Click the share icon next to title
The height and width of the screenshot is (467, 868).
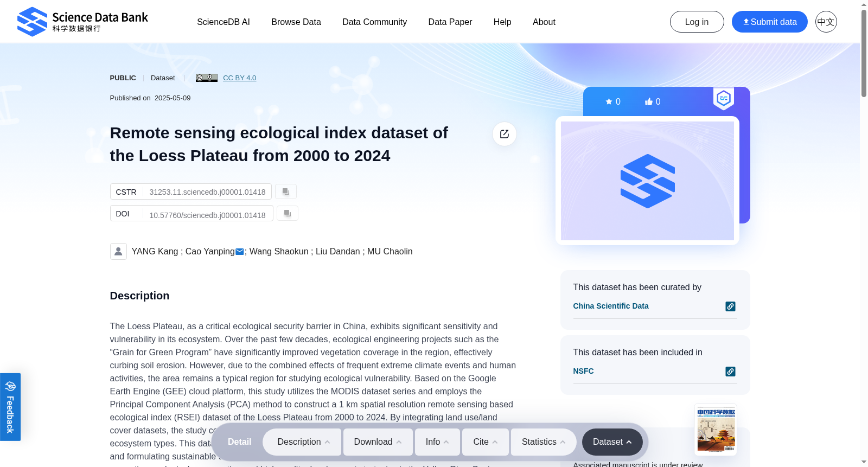point(505,134)
